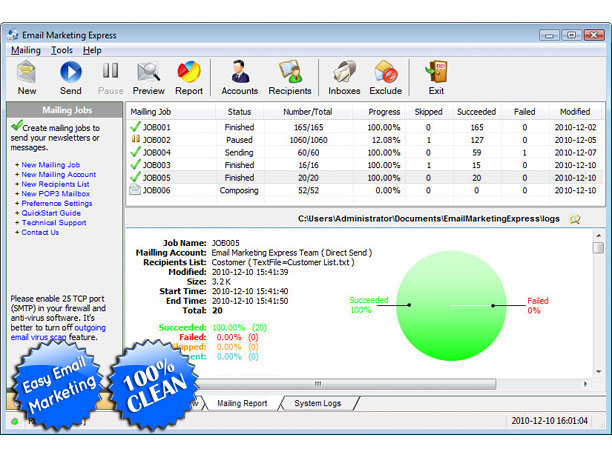Open the Accounts toolbar icon
This screenshot has width=612, height=459.
[240, 72]
